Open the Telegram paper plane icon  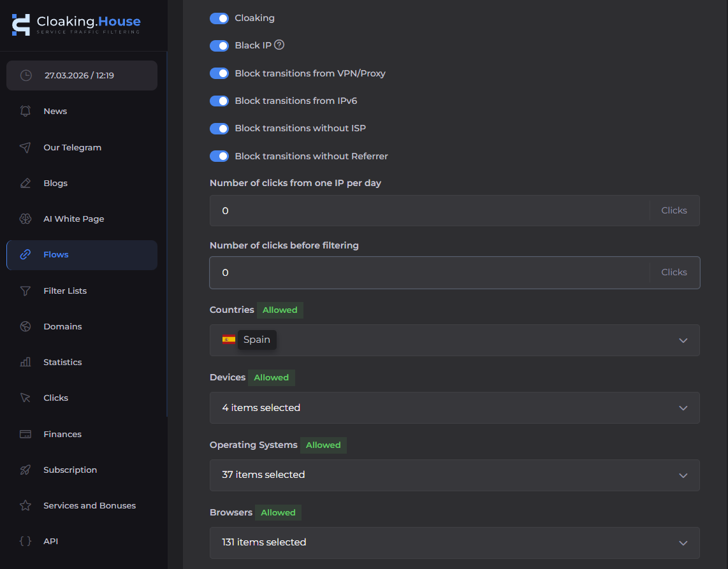pyautogui.click(x=25, y=147)
